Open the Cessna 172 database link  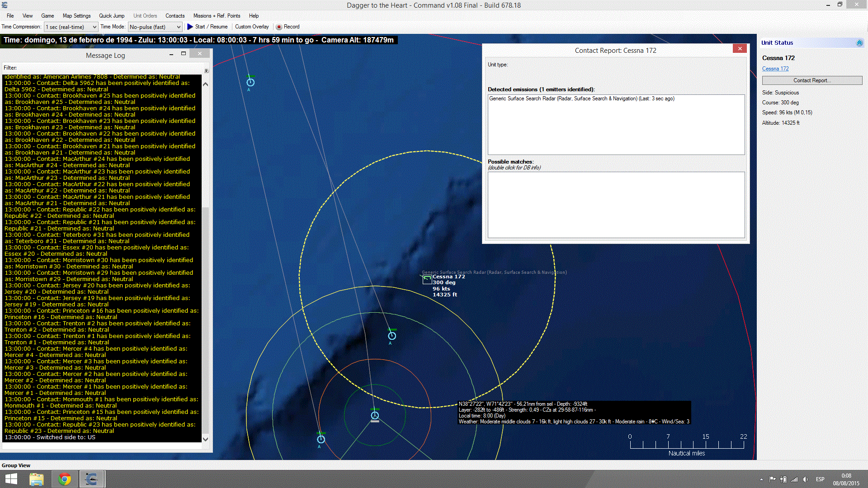coord(775,69)
